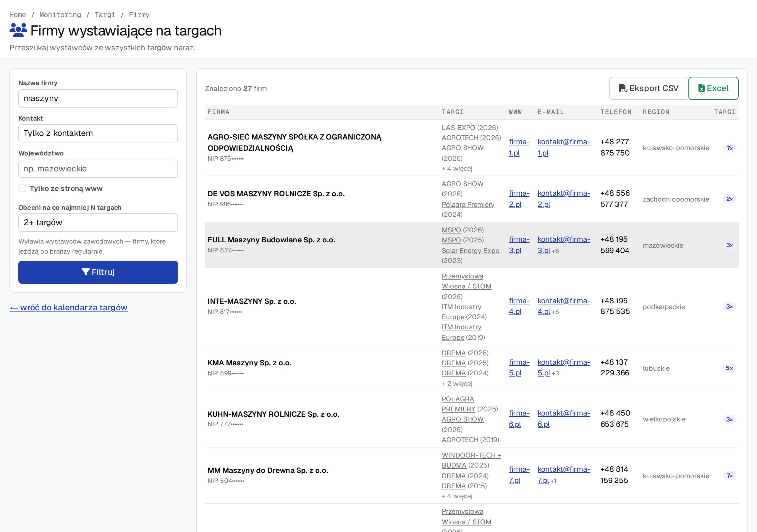This screenshot has width=757, height=532.
Task: Open email link kontakt@firma-7.pl
Action: click(x=564, y=475)
